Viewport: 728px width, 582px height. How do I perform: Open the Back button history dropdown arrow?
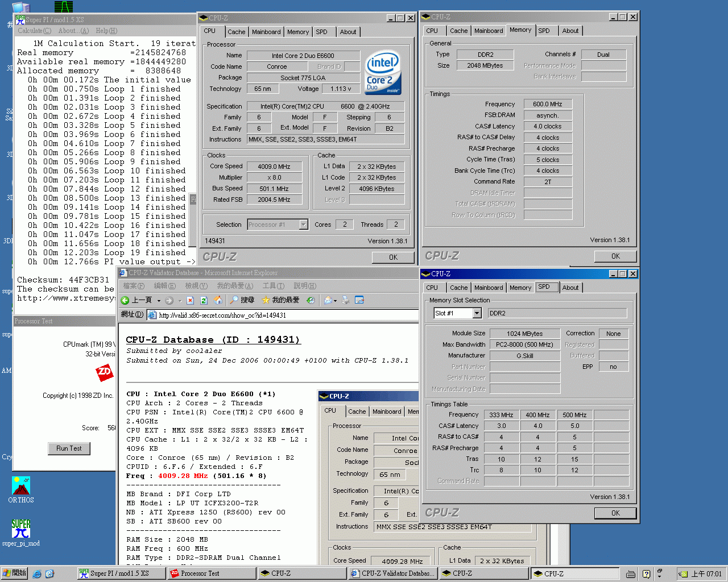(159, 301)
